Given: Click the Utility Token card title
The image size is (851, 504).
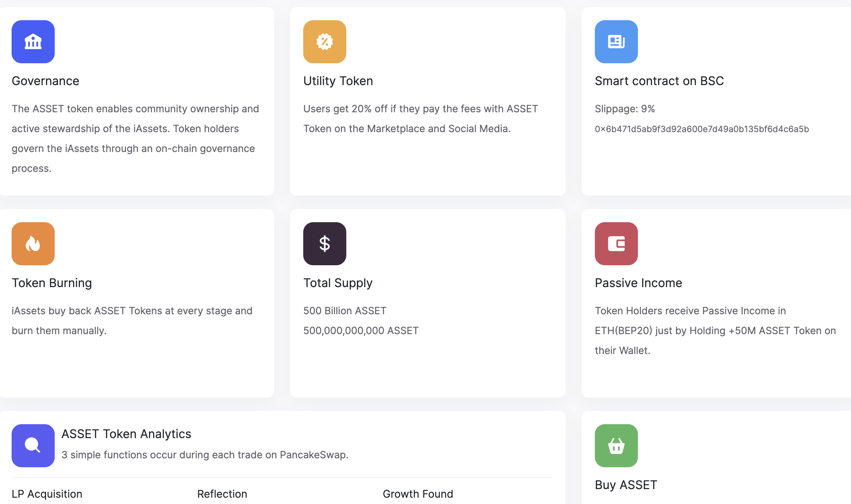Looking at the screenshot, I should tap(338, 81).
